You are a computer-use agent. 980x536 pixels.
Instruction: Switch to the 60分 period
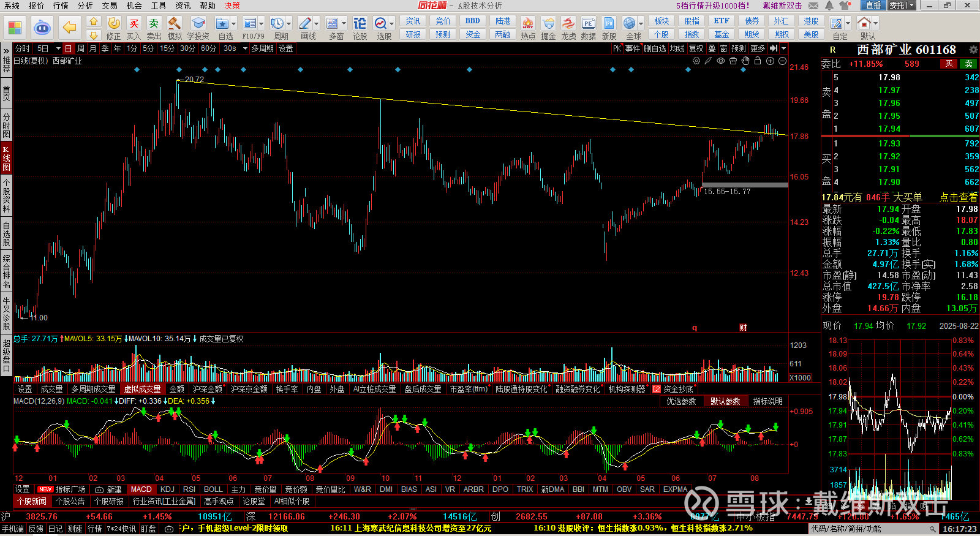pos(208,48)
